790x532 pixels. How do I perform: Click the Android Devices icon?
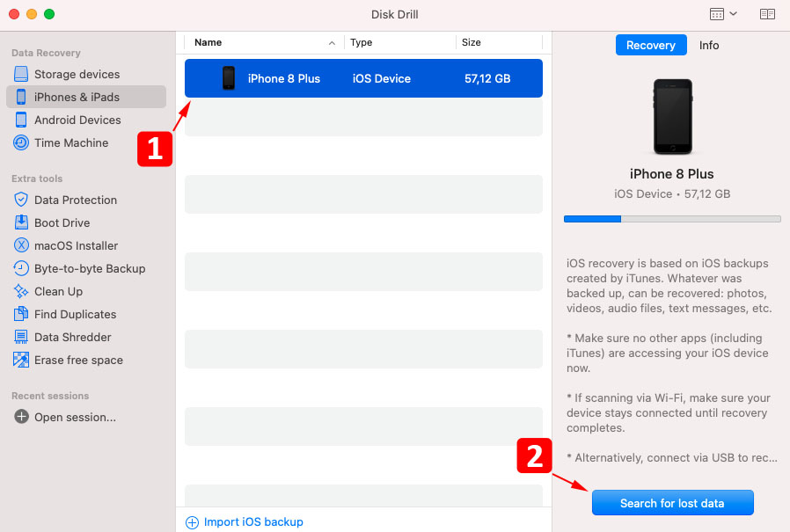(x=21, y=120)
